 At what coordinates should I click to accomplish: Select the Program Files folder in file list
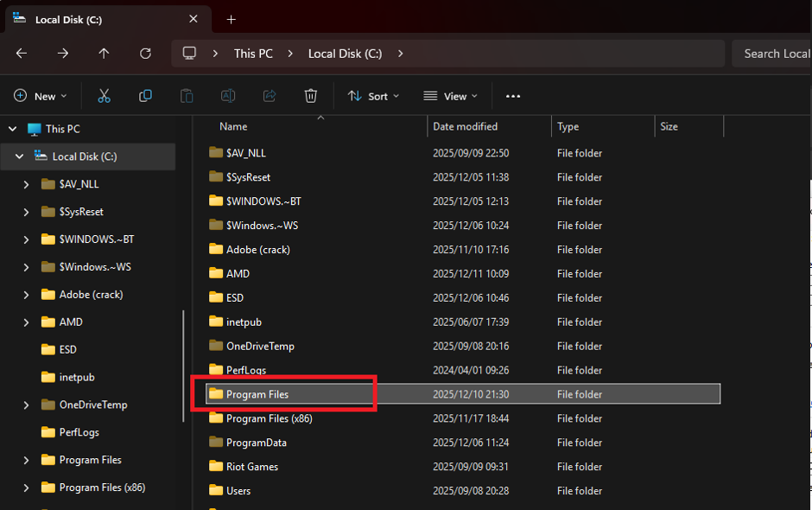[x=462, y=394]
